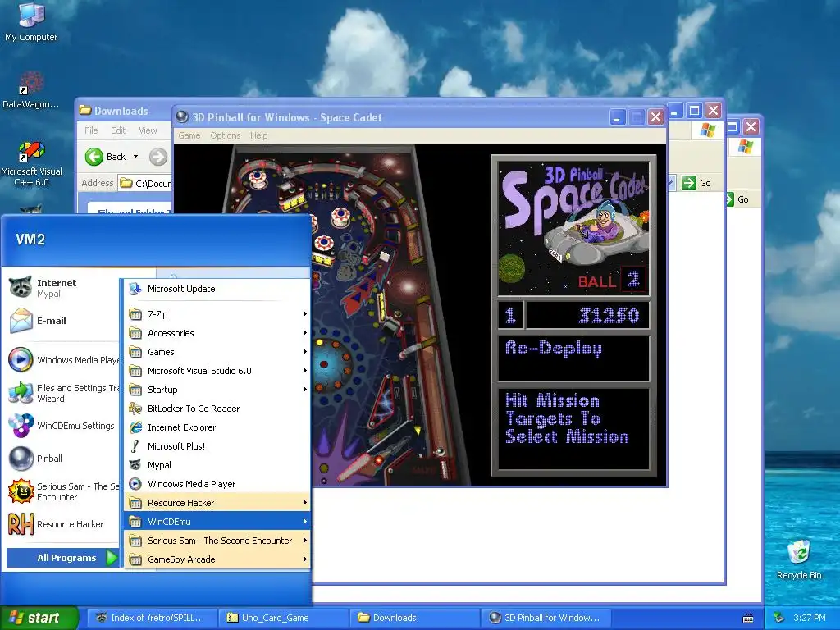Open the Game menu in 3D Pinball
The width and height of the screenshot is (840, 630).
(x=189, y=135)
